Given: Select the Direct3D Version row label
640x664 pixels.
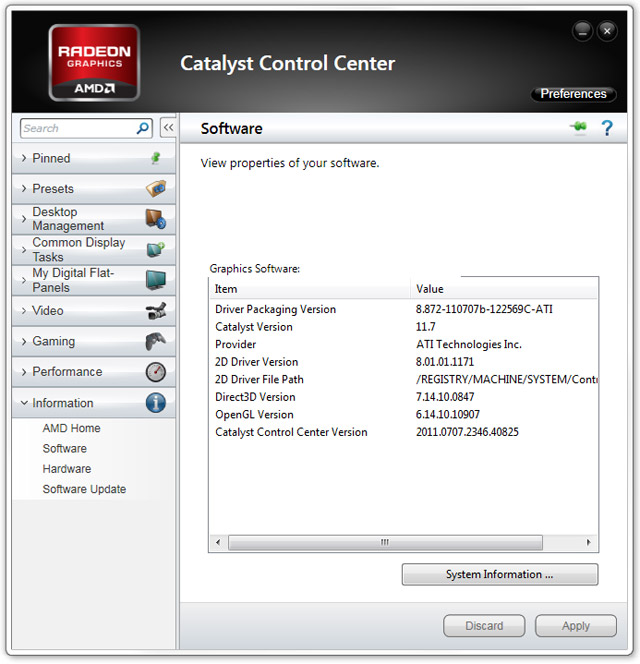Looking at the screenshot, I should [255, 397].
